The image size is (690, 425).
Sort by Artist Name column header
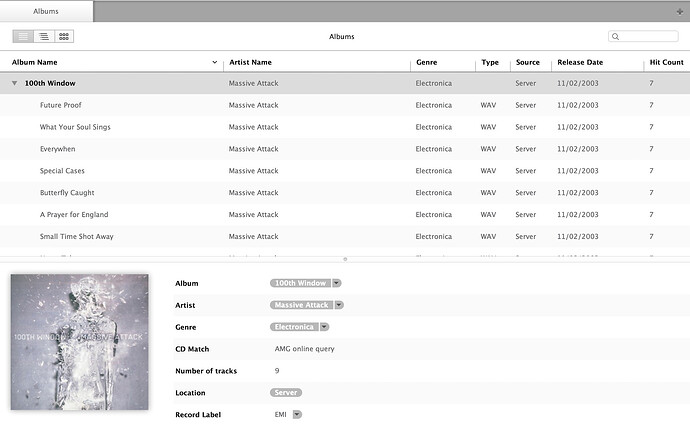point(250,62)
